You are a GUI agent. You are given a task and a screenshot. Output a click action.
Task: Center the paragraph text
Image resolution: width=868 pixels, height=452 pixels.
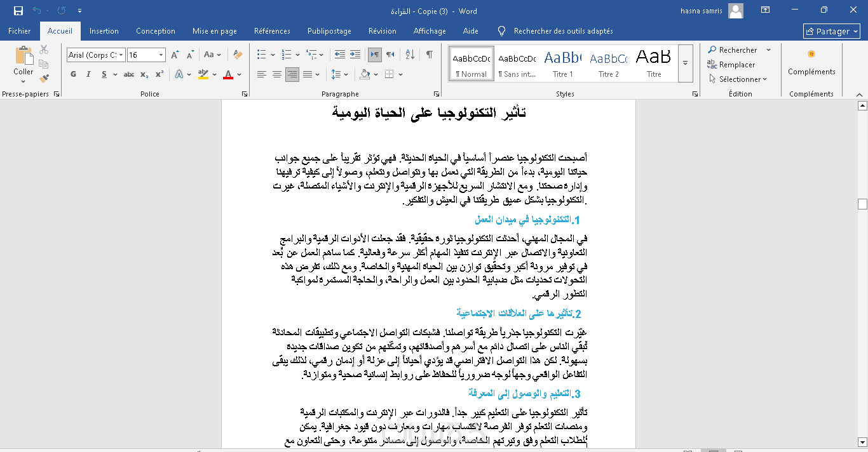click(x=277, y=74)
